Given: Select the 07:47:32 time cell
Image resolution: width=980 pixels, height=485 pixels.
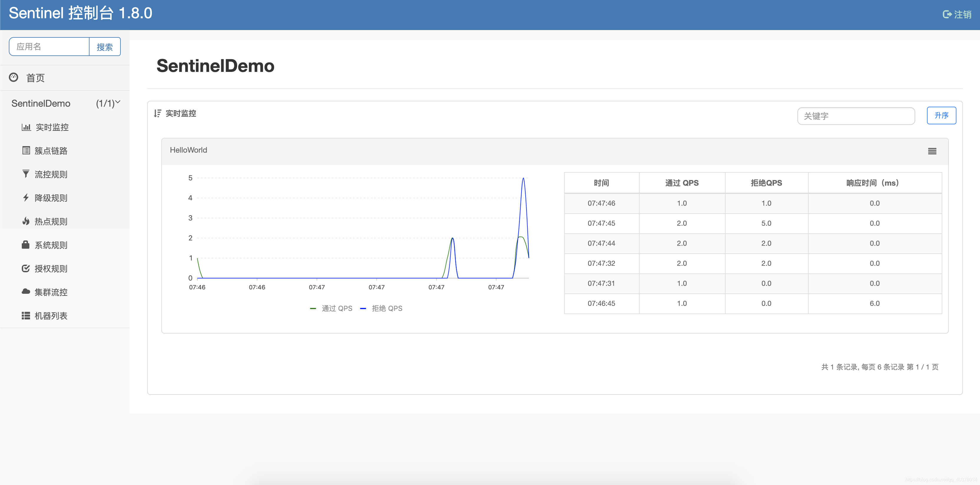Looking at the screenshot, I should click(602, 263).
